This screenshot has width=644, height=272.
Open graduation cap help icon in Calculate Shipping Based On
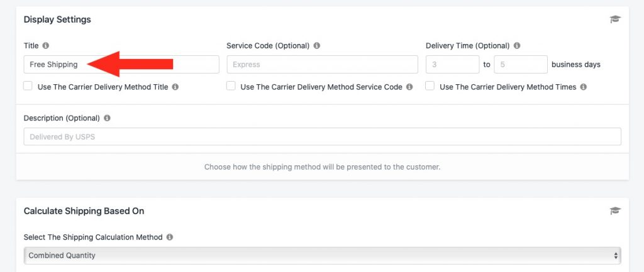coord(615,211)
